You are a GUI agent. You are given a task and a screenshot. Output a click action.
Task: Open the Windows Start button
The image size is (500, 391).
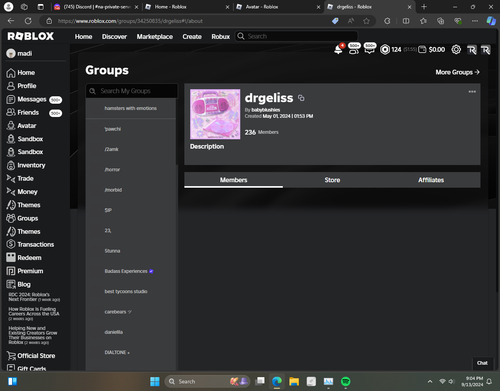tap(155, 381)
